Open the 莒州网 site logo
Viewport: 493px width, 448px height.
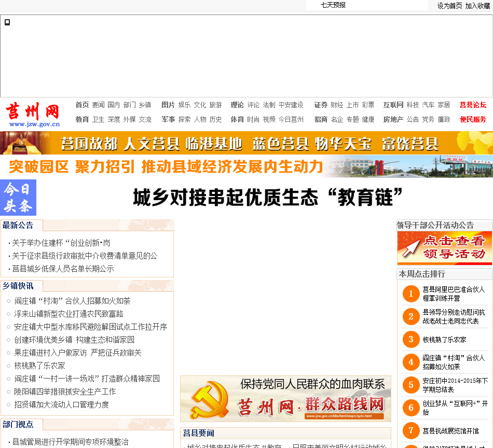(x=33, y=115)
